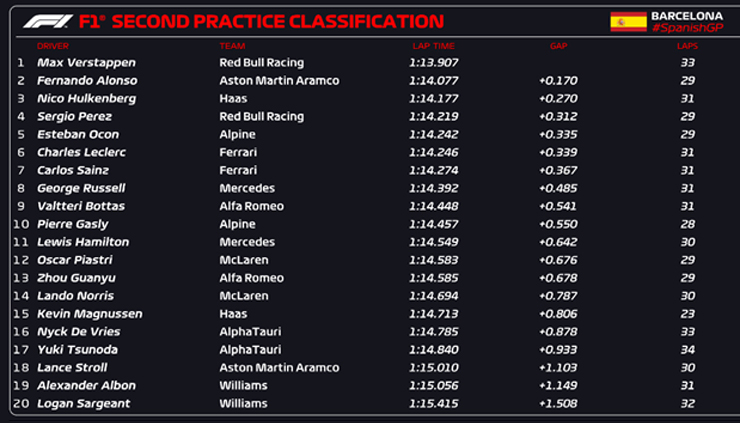Click the DRIVER column header
Image resolution: width=740 pixels, height=423 pixels.
pyautogui.click(x=53, y=46)
